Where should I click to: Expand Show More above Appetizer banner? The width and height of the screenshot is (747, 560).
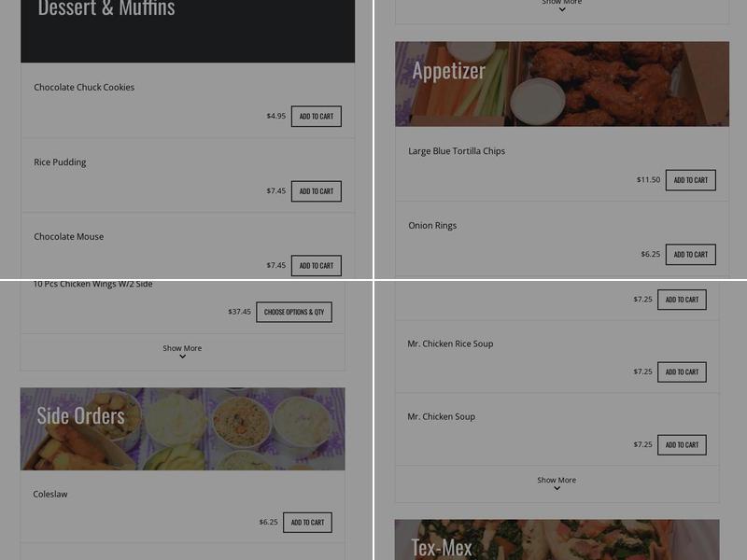point(562,6)
